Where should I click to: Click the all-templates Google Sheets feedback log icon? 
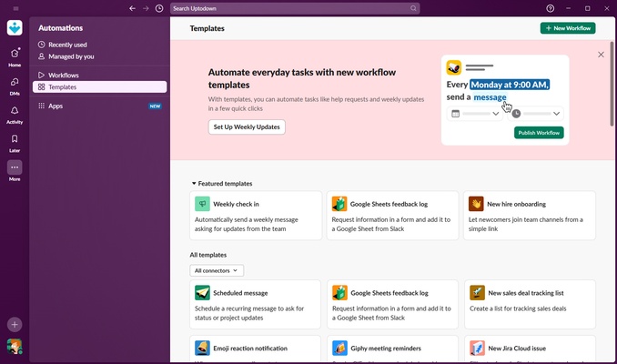(339, 293)
